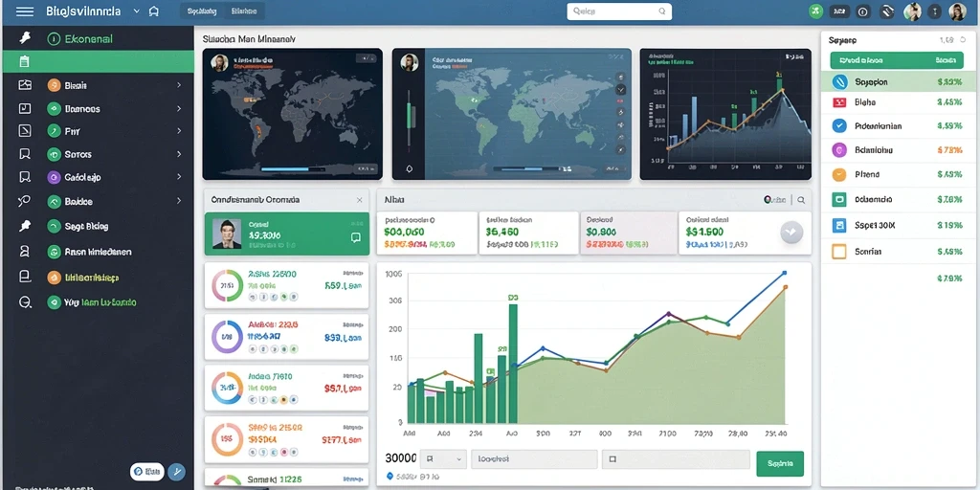
Task: Select the clipboard icon in the highlighted green sidebar row
Action: coord(24,61)
